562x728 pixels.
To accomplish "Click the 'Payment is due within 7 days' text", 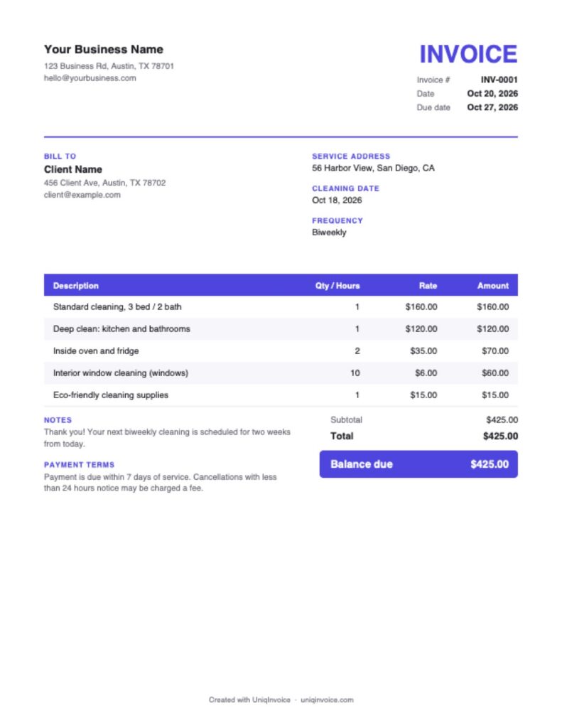I will point(160,483).
